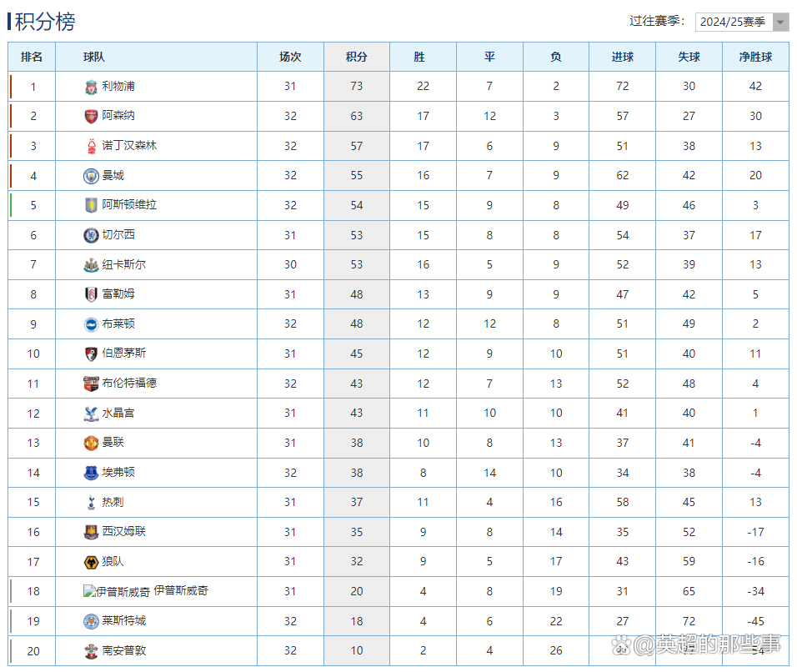Open the 纽卡斯尔 team link
This screenshot has width=797, height=672.
point(123,265)
